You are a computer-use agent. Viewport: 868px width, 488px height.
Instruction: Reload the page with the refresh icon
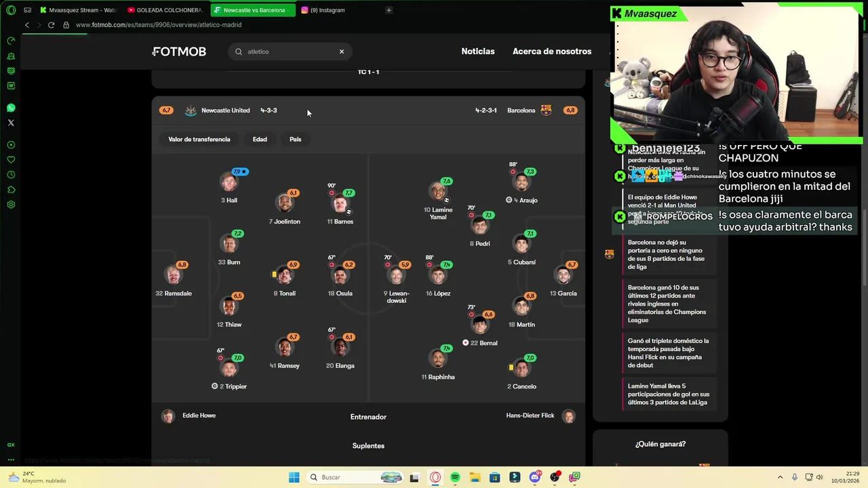click(x=51, y=25)
